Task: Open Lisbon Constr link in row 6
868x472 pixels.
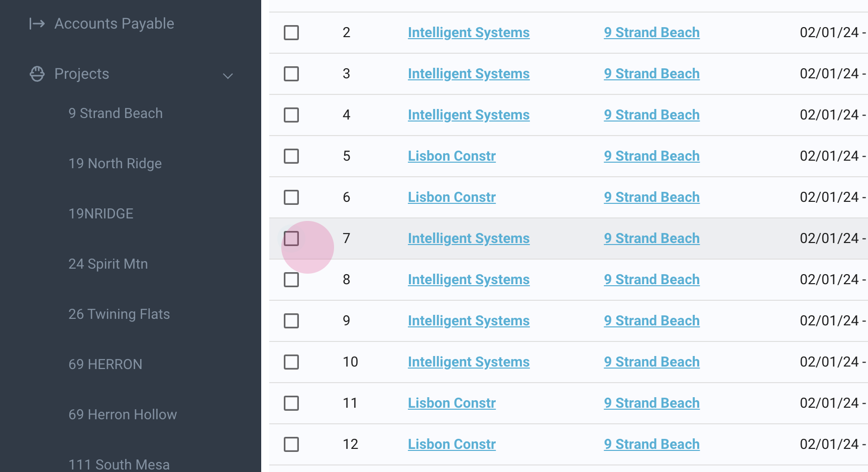Action: point(452,197)
